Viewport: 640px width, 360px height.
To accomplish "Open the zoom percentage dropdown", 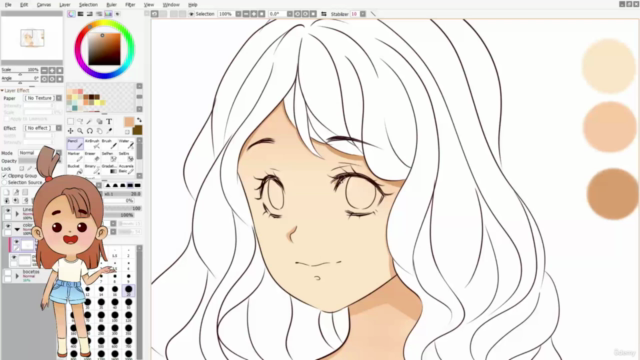I will pyautogui.click(x=238, y=14).
